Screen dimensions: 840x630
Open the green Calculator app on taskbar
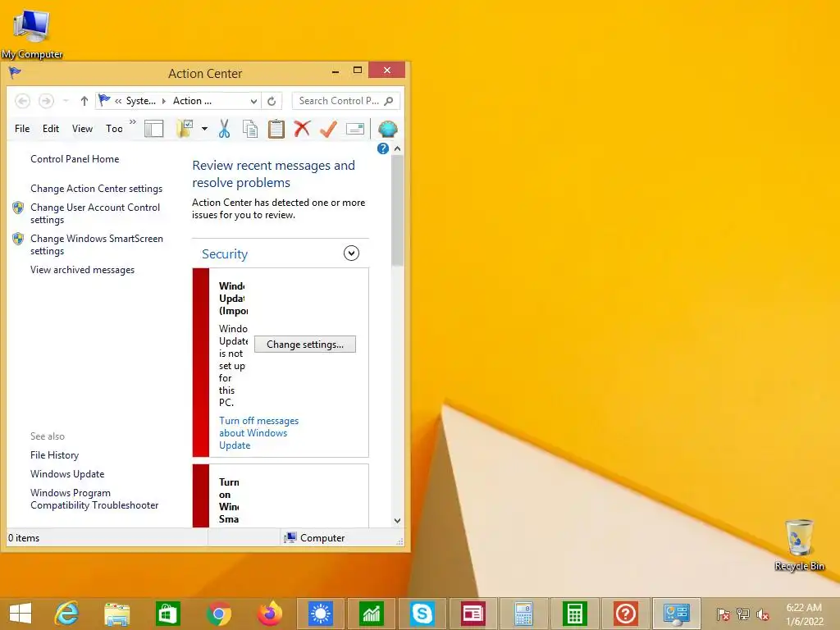tap(574, 614)
